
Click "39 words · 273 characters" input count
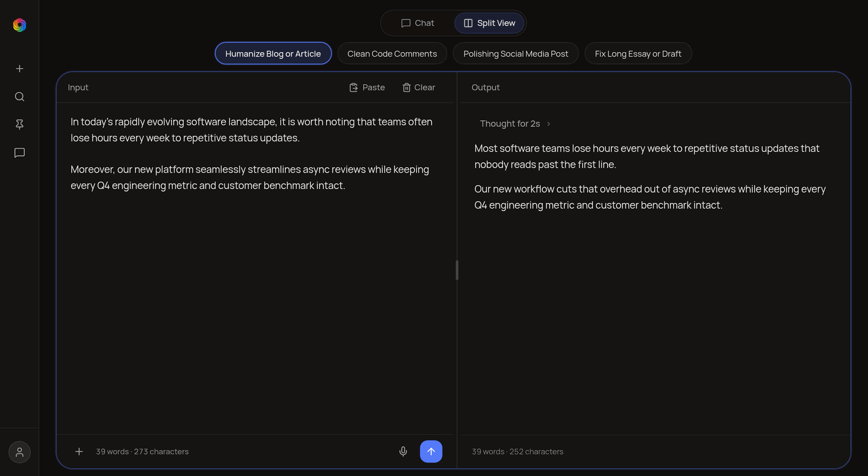[143, 452]
